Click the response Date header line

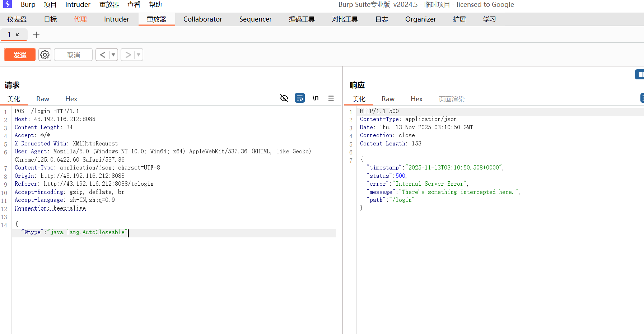click(x=416, y=127)
